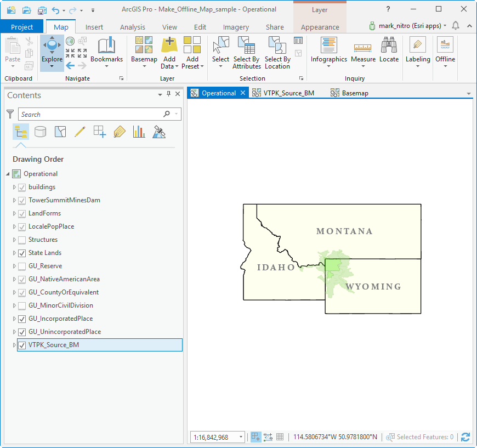Pin the Contents pane with auto-hide
Screen dimensions: 477x448
tap(168, 94)
